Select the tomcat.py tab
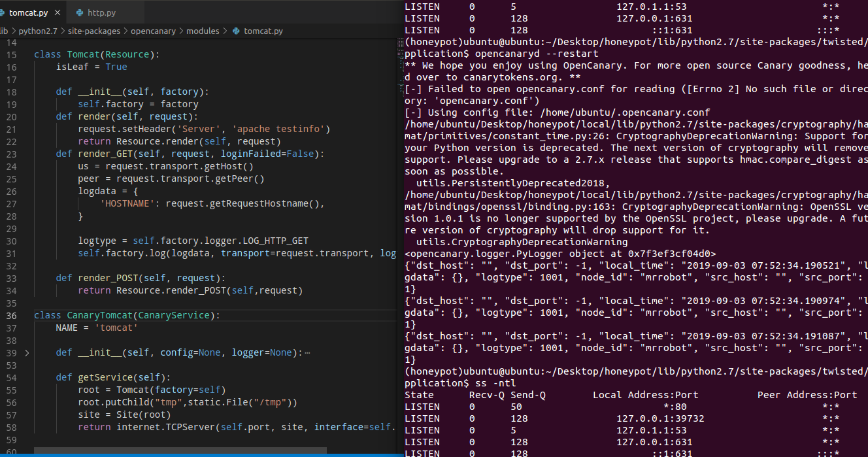The width and height of the screenshot is (868, 457). [29, 11]
